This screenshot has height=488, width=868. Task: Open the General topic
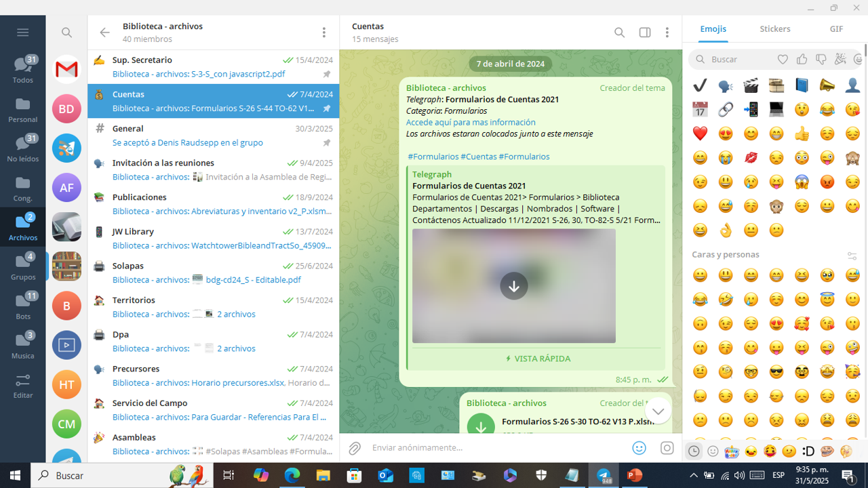pyautogui.click(x=214, y=136)
